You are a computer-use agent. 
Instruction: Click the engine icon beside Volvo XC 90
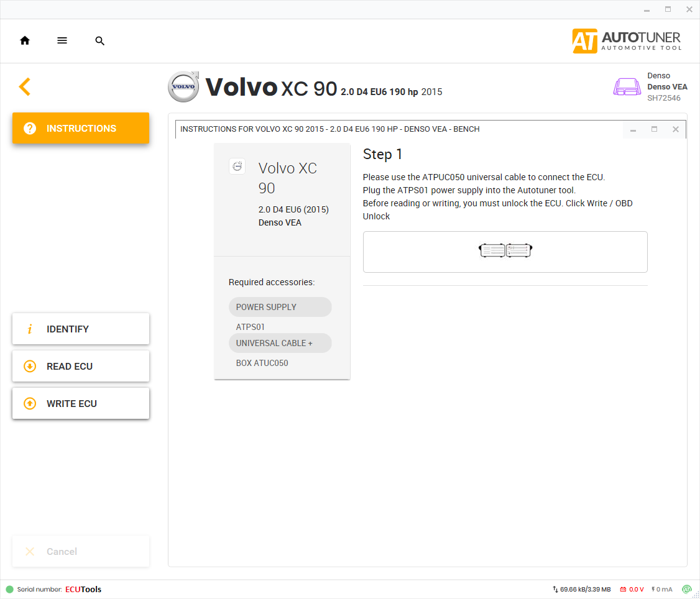tap(237, 166)
